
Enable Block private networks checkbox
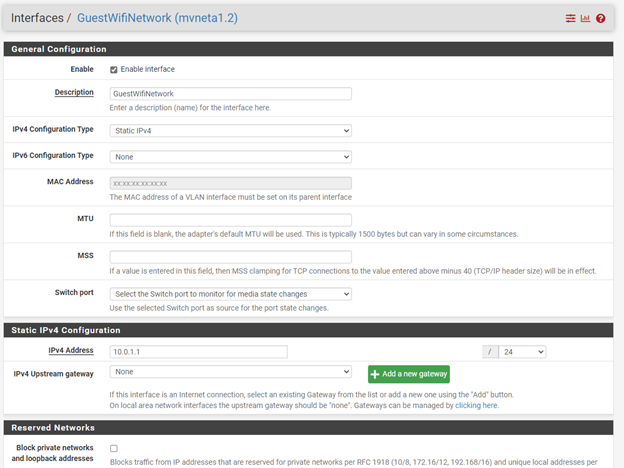[114, 448]
